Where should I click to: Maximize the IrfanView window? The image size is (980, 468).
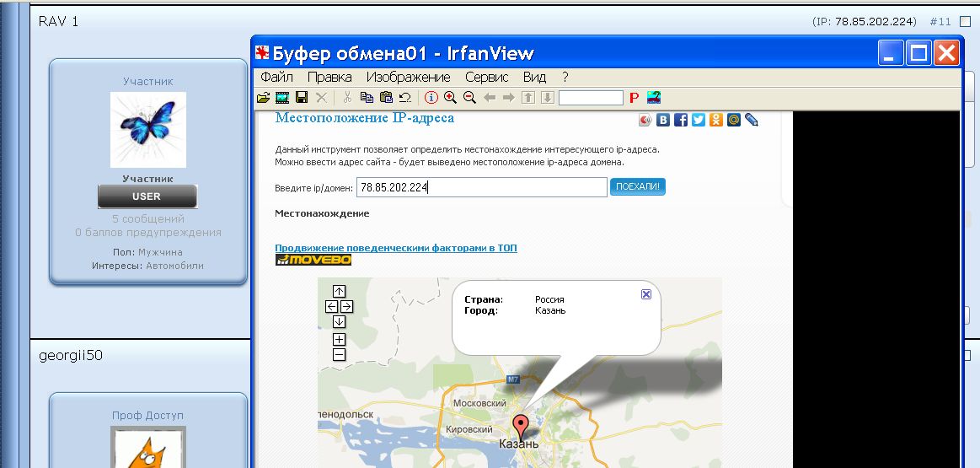[918, 53]
